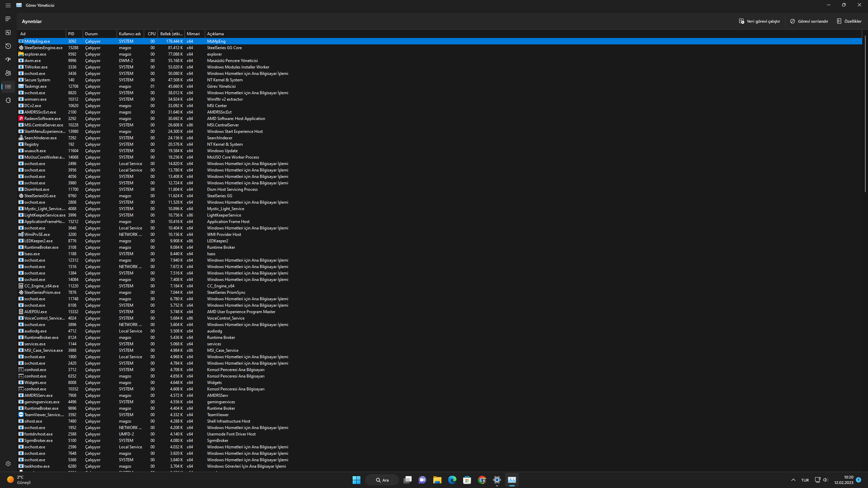
Task: Select the TeamViewer_Service process
Action: pos(440,414)
